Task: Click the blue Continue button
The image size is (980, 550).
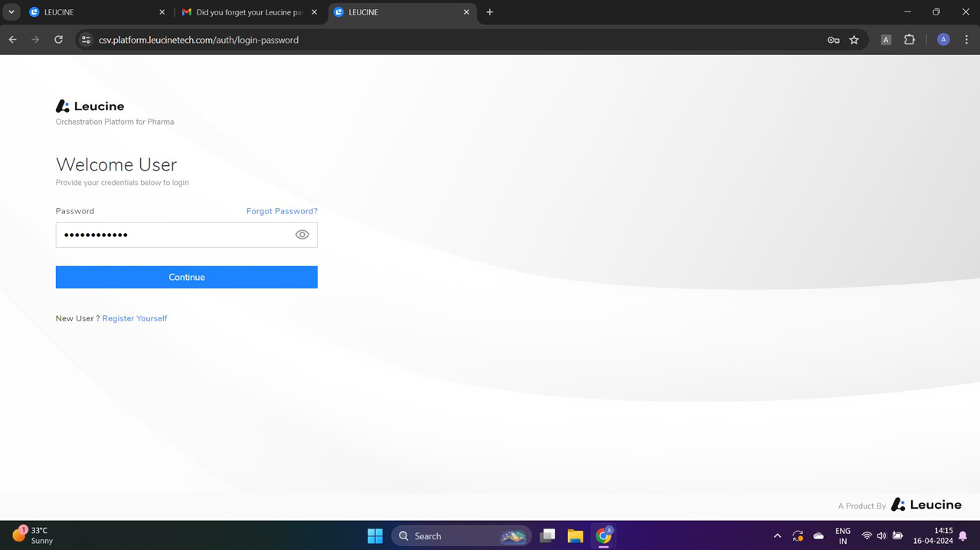Action: (x=186, y=277)
